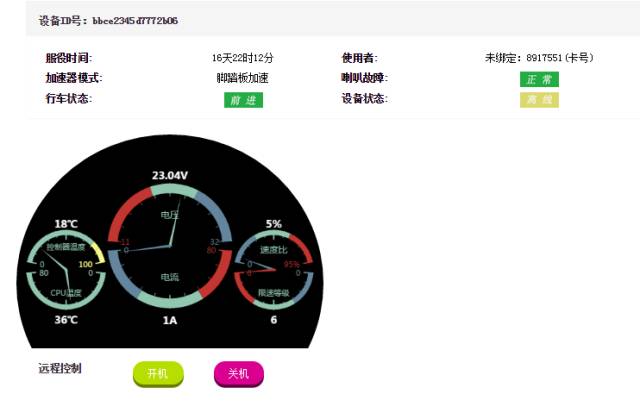Click the speed limit level value 6
Image resolution: width=640 pixels, height=419 pixels.
click(274, 320)
